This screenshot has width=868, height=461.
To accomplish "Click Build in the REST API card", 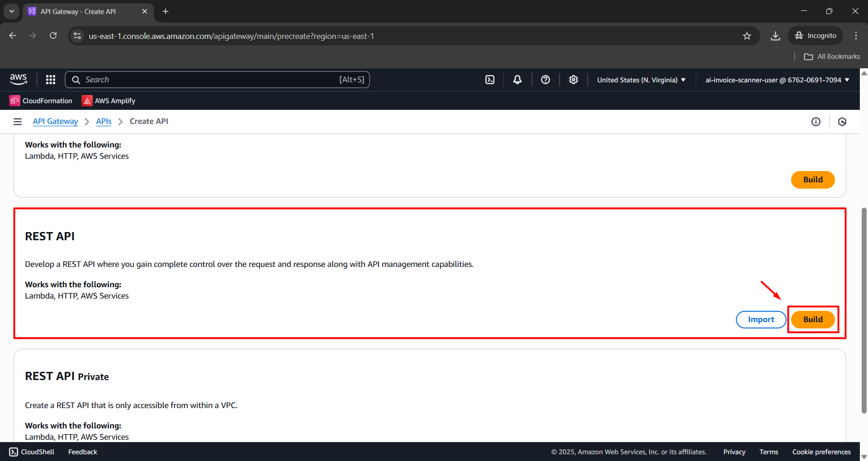I will pos(813,319).
